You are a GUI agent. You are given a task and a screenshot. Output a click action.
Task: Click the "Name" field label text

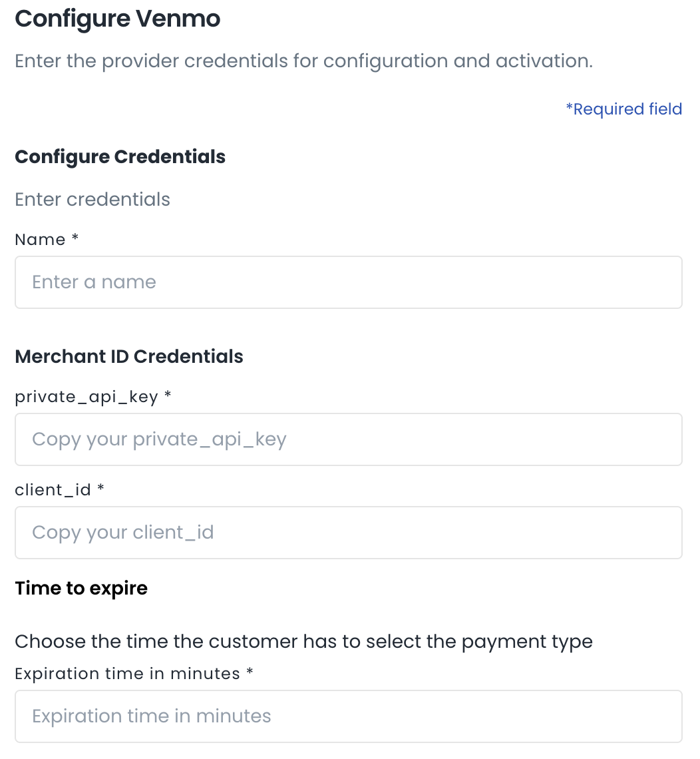tap(40, 240)
